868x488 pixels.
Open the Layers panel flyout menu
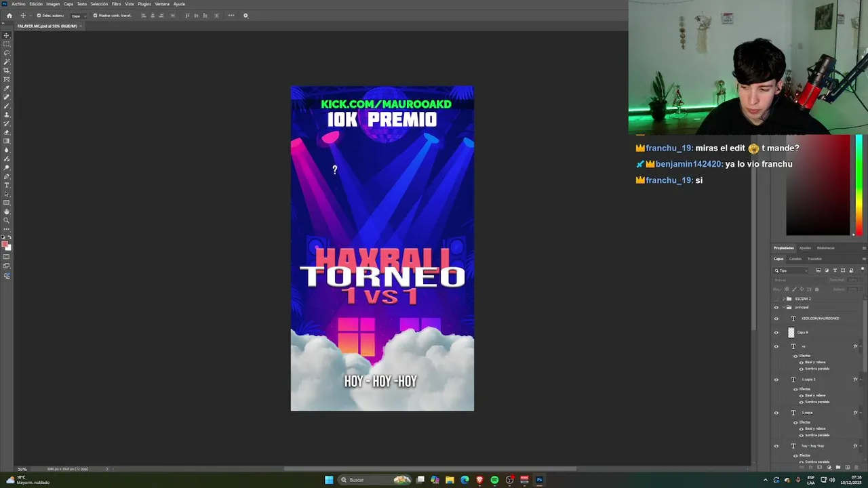[x=863, y=258]
